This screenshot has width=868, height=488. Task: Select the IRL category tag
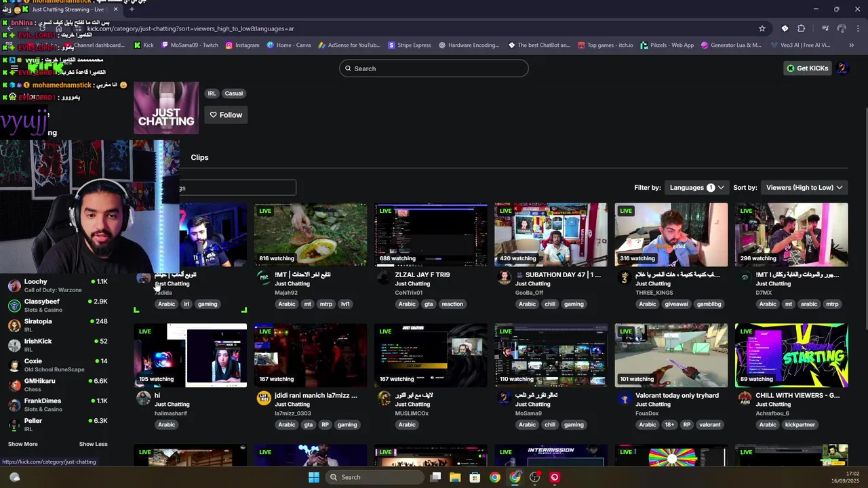tap(212, 94)
